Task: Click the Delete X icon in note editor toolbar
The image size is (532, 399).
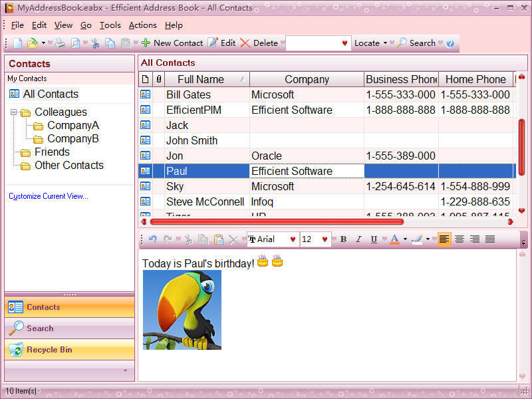Action: click(233, 239)
